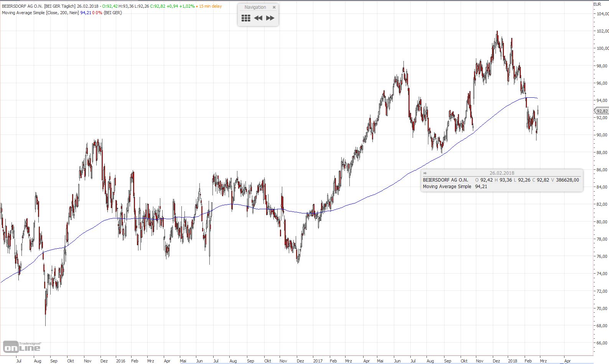Click the 66,00 price axis label
Image resolution: width=609 pixels, height=364 pixels.
pyautogui.click(x=602, y=343)
